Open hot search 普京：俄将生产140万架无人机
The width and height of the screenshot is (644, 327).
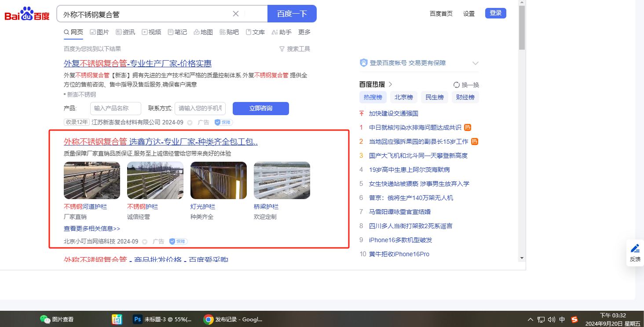pyautogui.click(x=411, y=198)
